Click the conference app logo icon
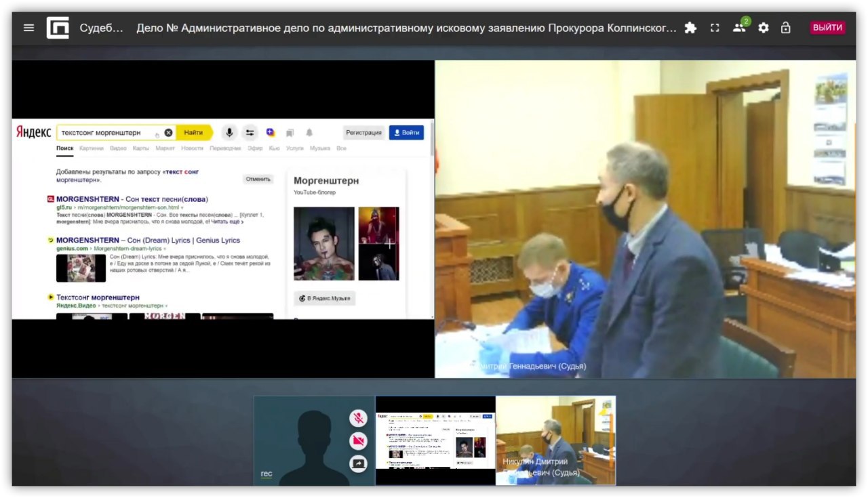The height and width of the screenshot is (498, 868). [58, 28]
